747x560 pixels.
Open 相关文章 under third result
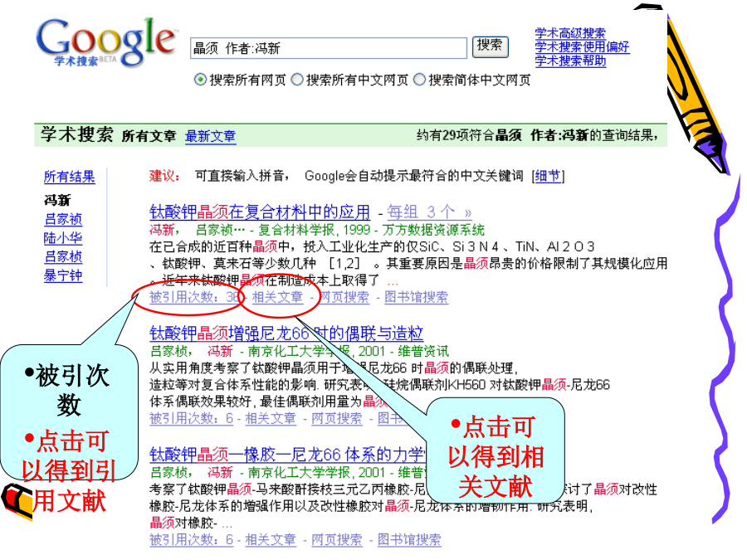pos(271,539)
